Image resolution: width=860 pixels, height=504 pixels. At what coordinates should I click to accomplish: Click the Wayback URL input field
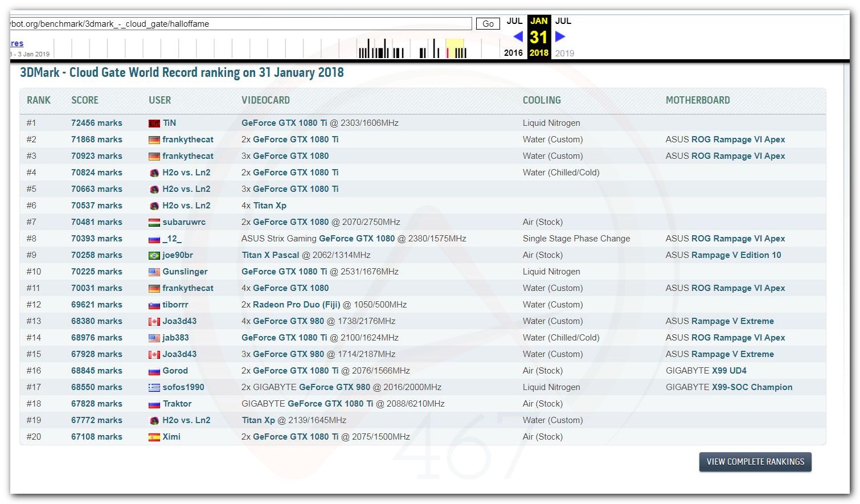(240, 24)
